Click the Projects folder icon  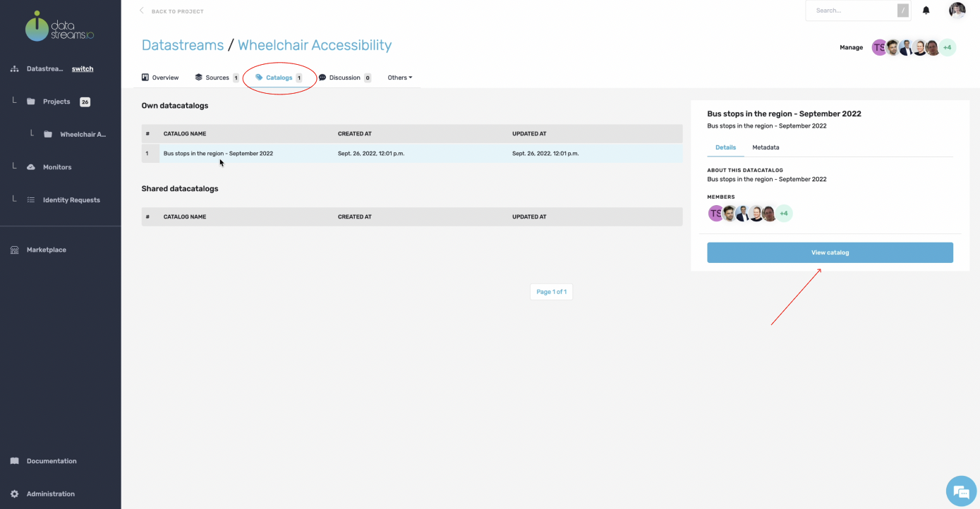(31, 102)
